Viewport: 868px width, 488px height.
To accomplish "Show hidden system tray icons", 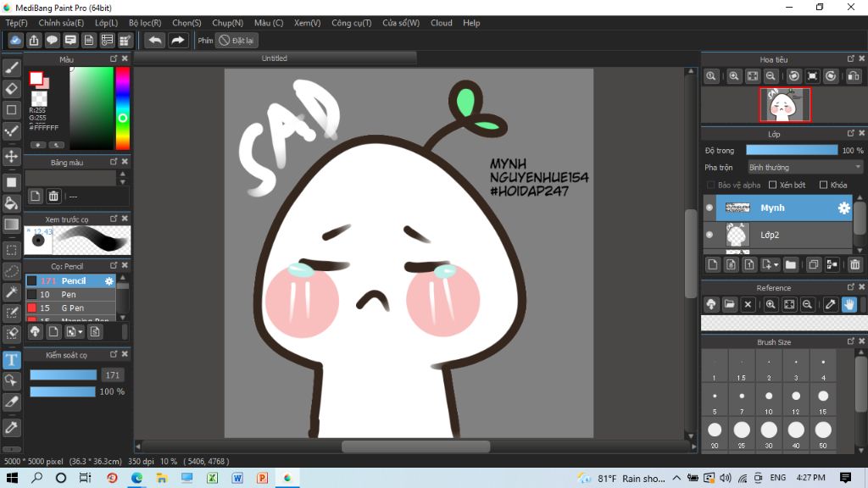I will tap(676, 478).
